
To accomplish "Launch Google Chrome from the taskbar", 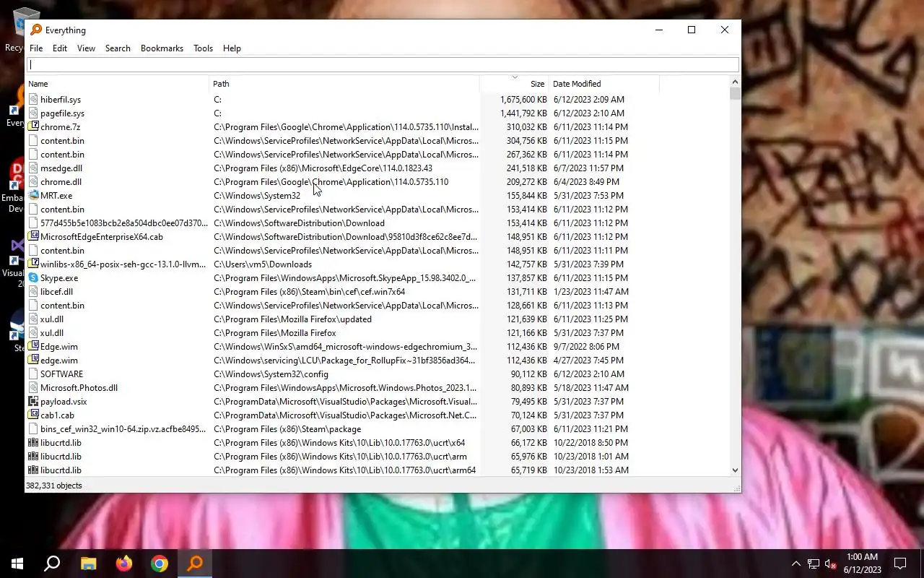I will [x=160, y=564].
